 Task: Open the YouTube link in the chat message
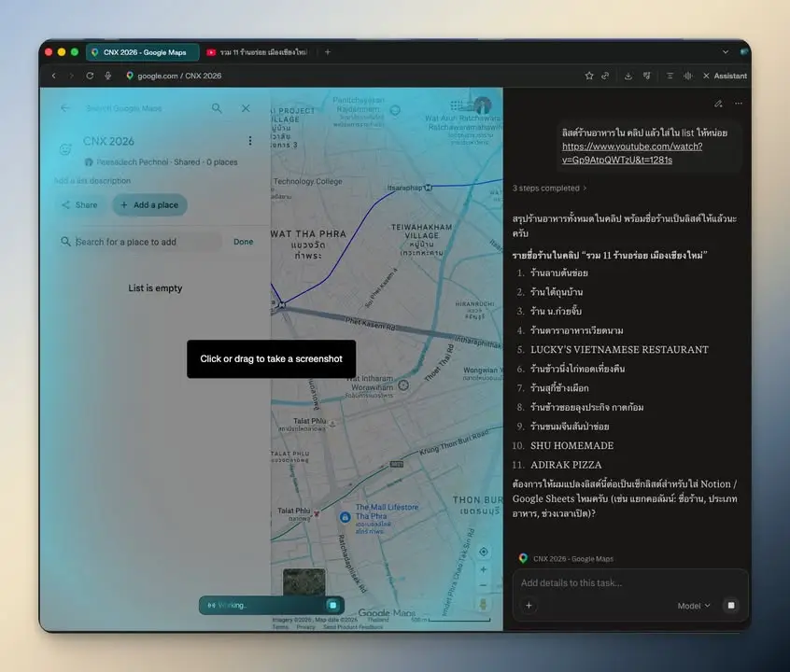[632, 153]
